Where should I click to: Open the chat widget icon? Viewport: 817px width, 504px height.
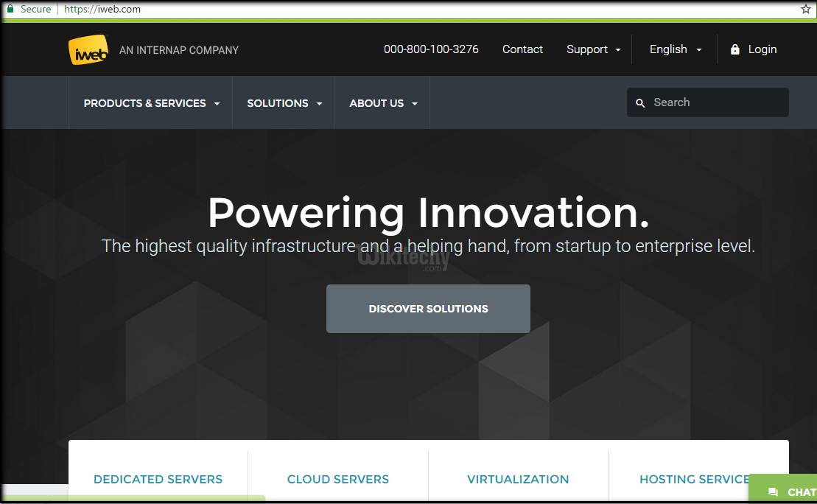[773, 492]
